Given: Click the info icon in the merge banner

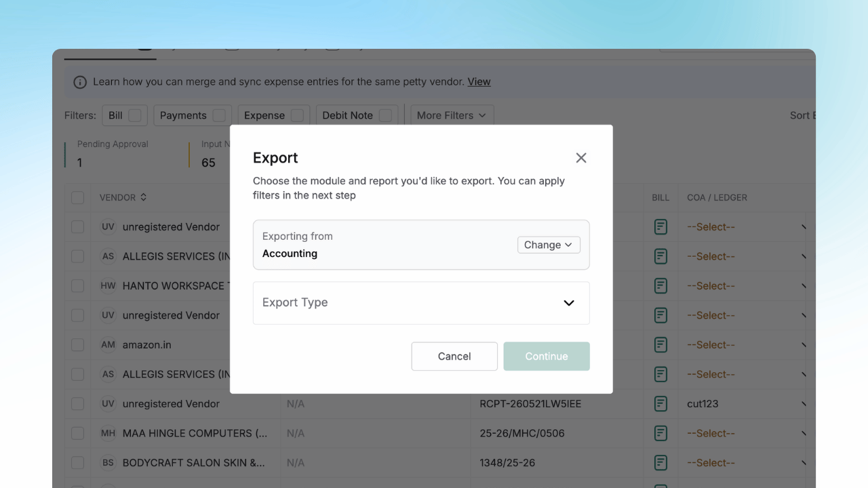Looking at the screenshot, I should (x=80, y=82).
